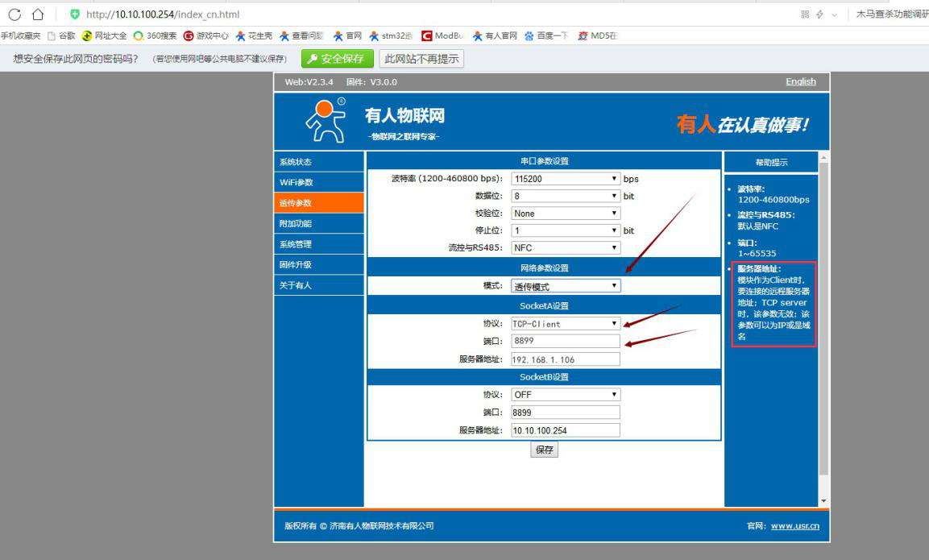Click the help panel vertical scrollbar
The image size is (929, 560).
[823, 322]
